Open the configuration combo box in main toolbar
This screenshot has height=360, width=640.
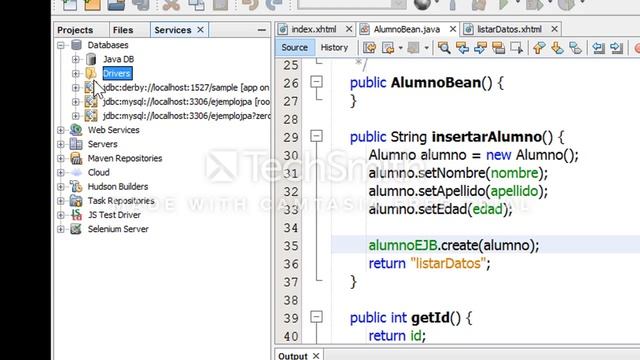pyautogui.click(x=352, y=5)
